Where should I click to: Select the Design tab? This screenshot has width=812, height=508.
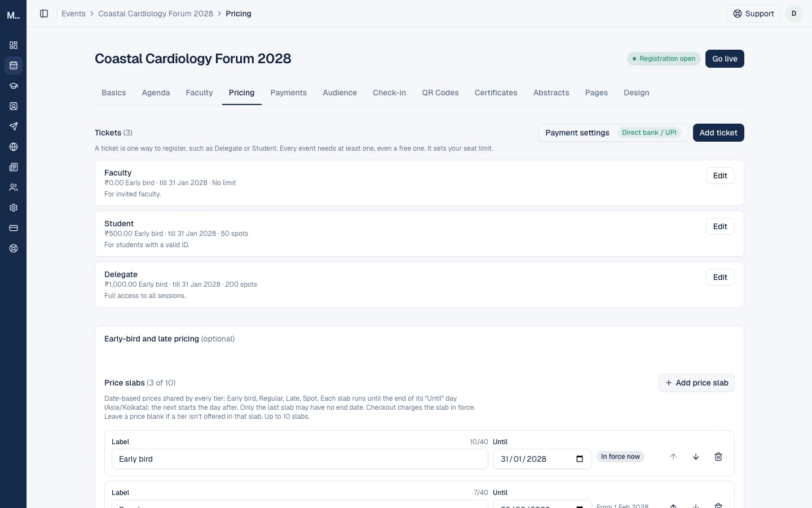(x=637, y=93)
